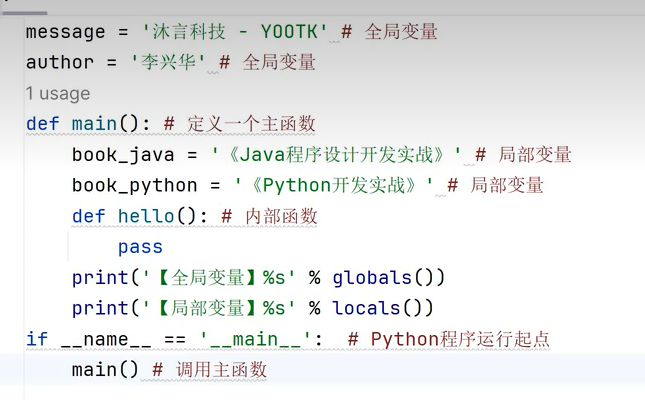The width and height of the screenshot is (645, 400).
Task: Click the string '李兴华'
Action: click(168, 62)
